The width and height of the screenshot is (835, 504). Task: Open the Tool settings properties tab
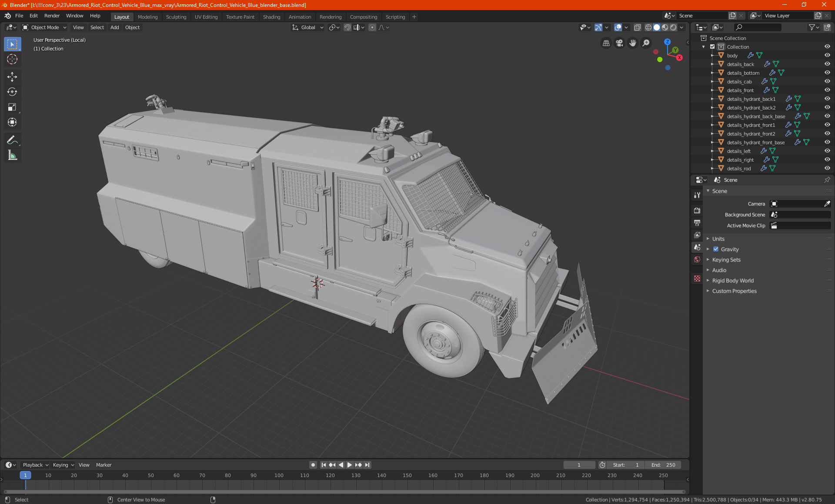click(697, 195)
